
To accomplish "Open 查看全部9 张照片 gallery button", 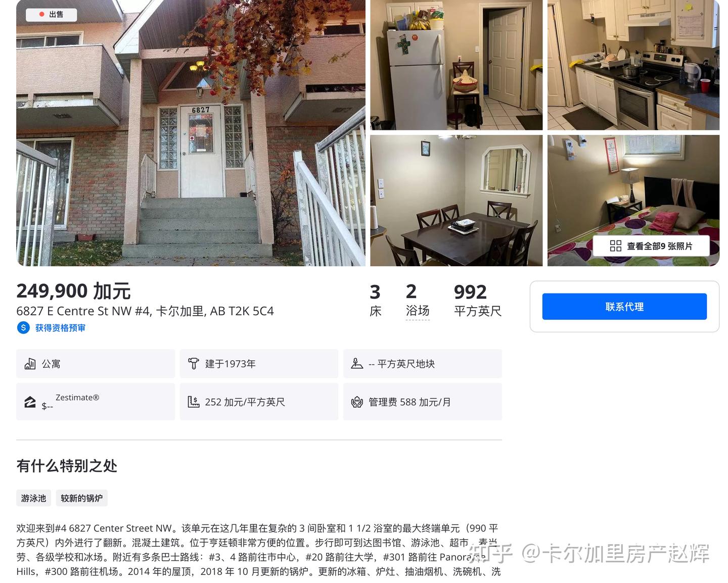I will (x=651, y=246).
